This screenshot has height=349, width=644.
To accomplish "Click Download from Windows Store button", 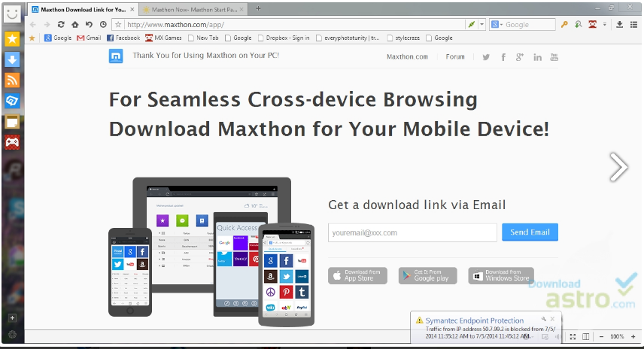I will 501,275.
